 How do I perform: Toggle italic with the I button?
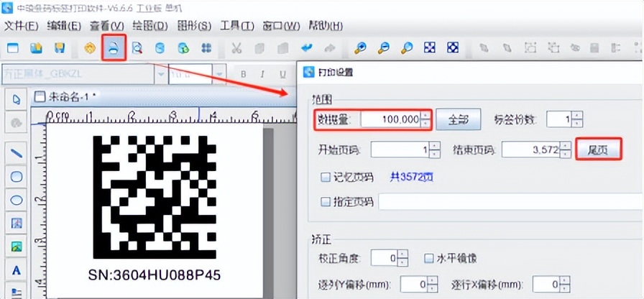(262, 74)
